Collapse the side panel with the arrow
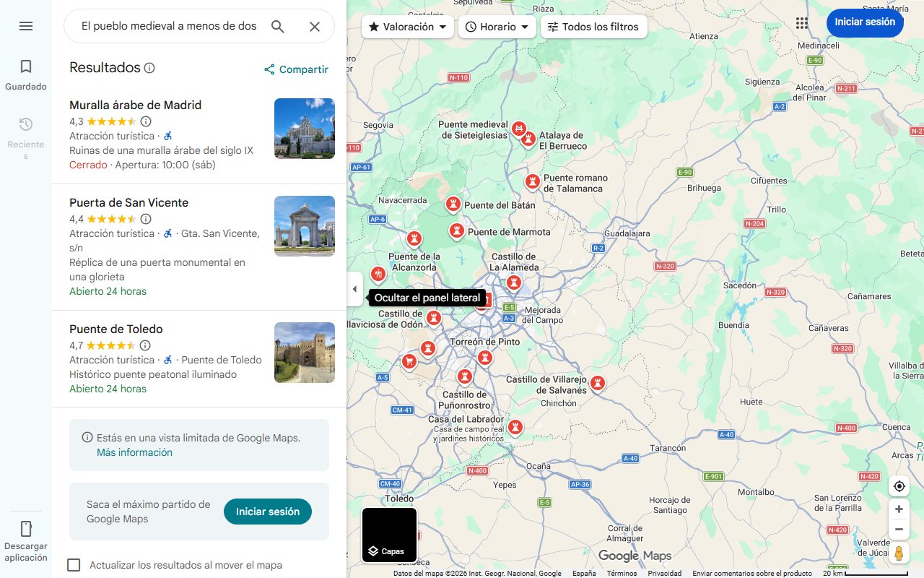The width and height of the screenshot is (924, 578). (354, 288)
